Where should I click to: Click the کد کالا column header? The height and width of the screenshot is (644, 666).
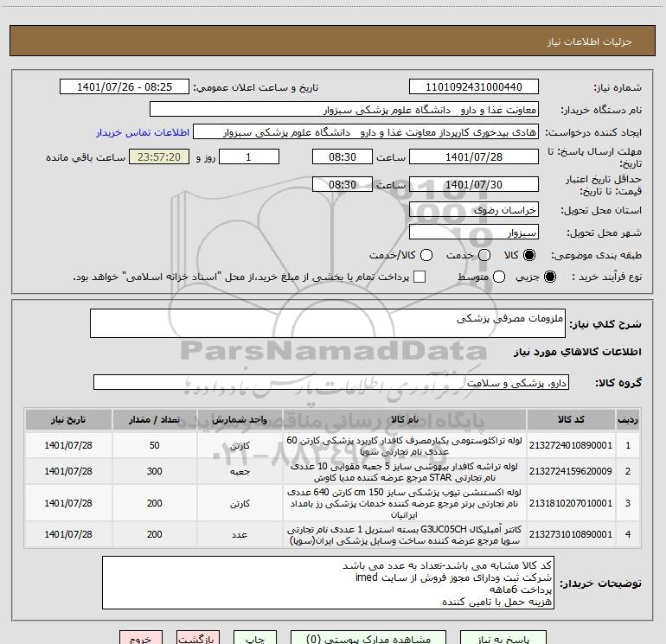point(571,420)
